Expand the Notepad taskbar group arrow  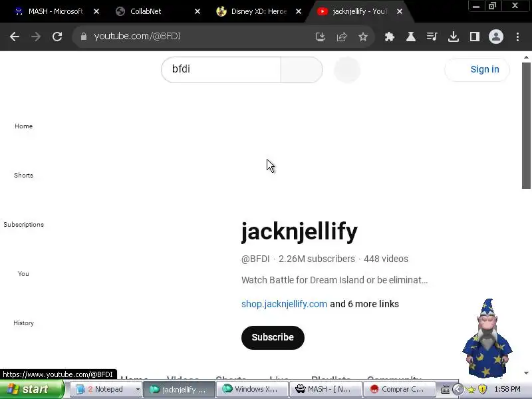[x=138, y=390]
